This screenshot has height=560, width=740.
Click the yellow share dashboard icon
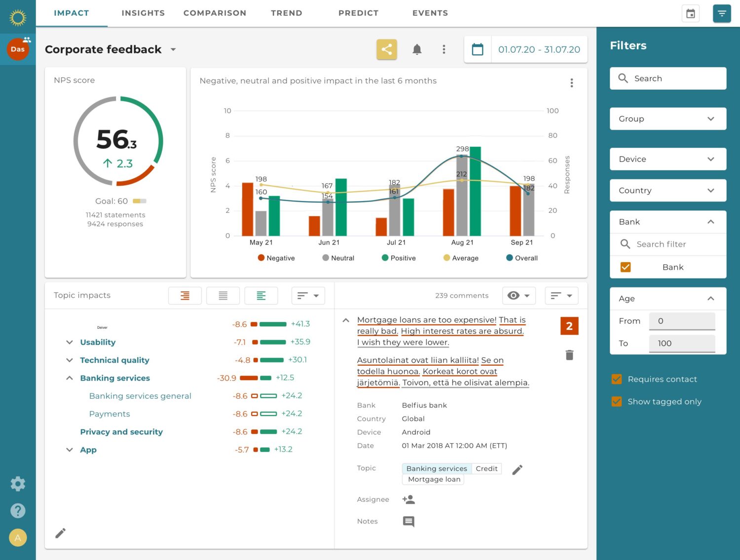387,49
